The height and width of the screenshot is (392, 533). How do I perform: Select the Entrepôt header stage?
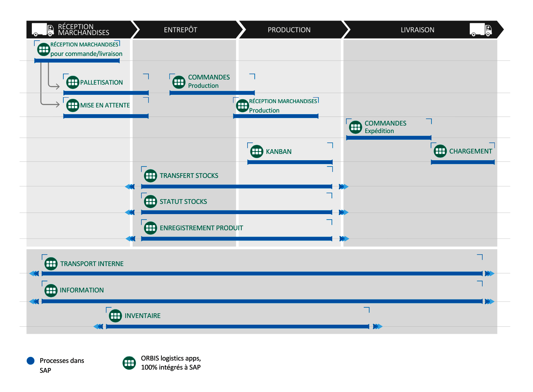pos(185,30)
